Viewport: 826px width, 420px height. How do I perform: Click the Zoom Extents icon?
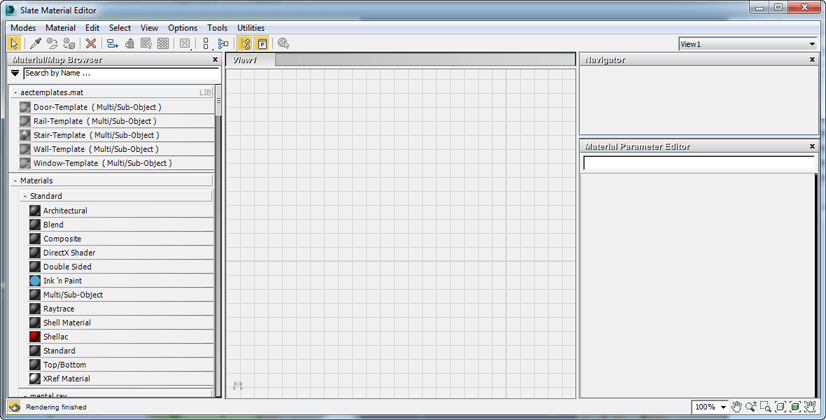[781, 406]
